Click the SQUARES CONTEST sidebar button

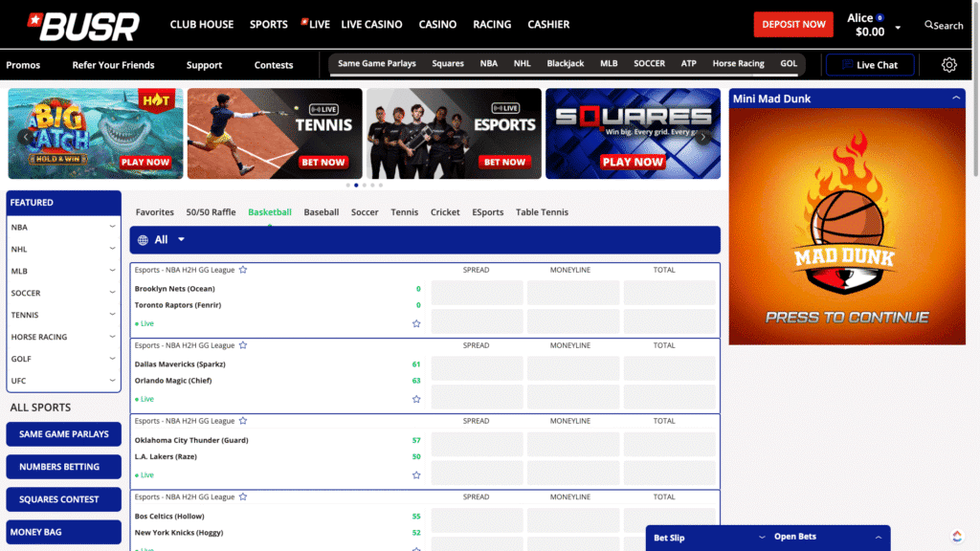[x=64, y=499]
